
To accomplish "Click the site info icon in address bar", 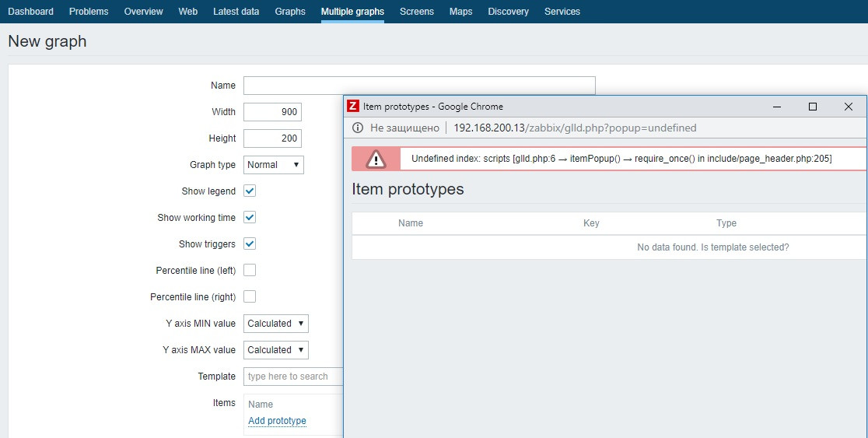I will (358, 128).
